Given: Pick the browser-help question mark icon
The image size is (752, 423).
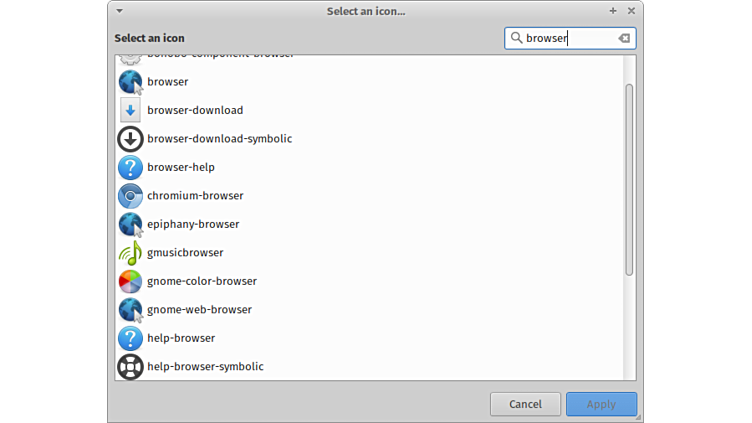Looking at the screenshot, I should coord(130,167).
